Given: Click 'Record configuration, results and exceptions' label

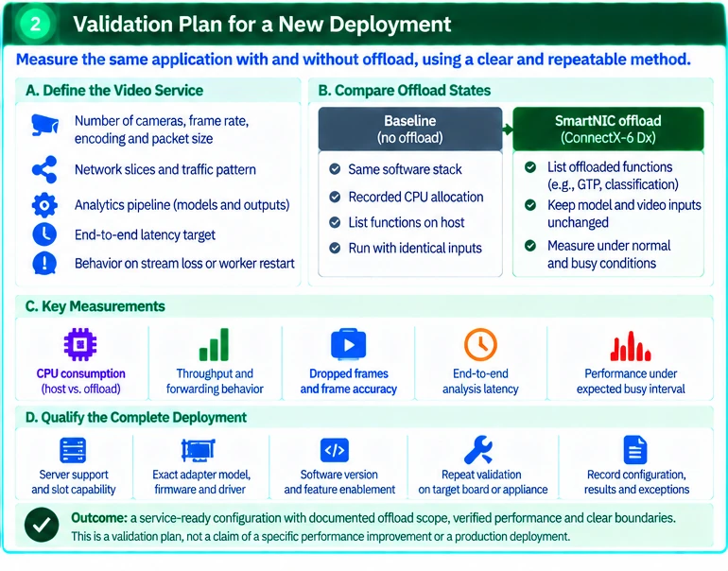Looking at the screenshot, I should pyautogui.click(x=636, y=482).
